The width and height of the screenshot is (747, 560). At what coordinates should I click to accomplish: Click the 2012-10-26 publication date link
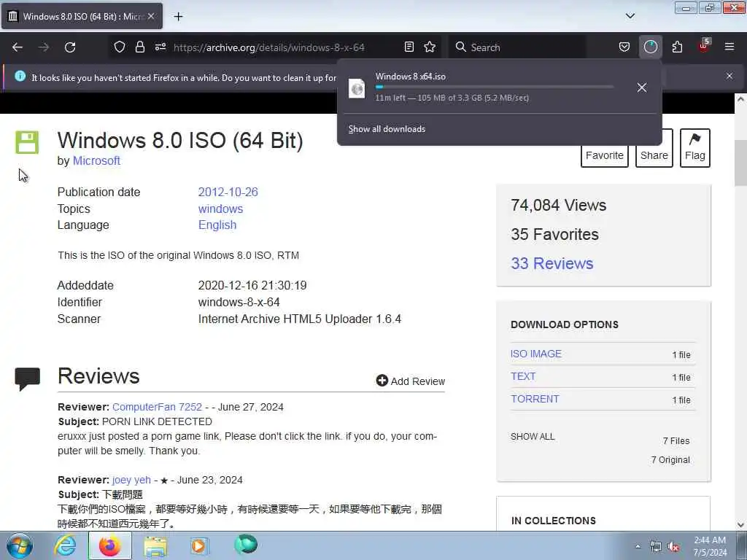click(228, 192)
